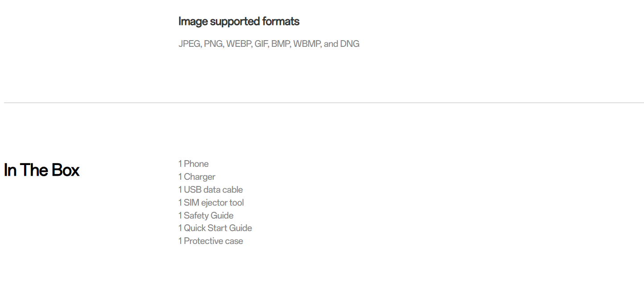Click the word PNG in formats list
Screen dimensions: 644x285
pos(214,44)
